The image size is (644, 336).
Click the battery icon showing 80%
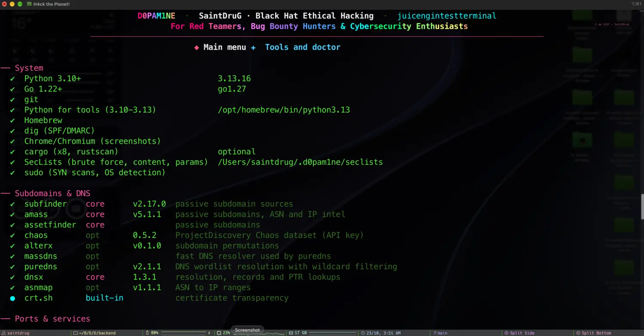[x=147, y=333]
